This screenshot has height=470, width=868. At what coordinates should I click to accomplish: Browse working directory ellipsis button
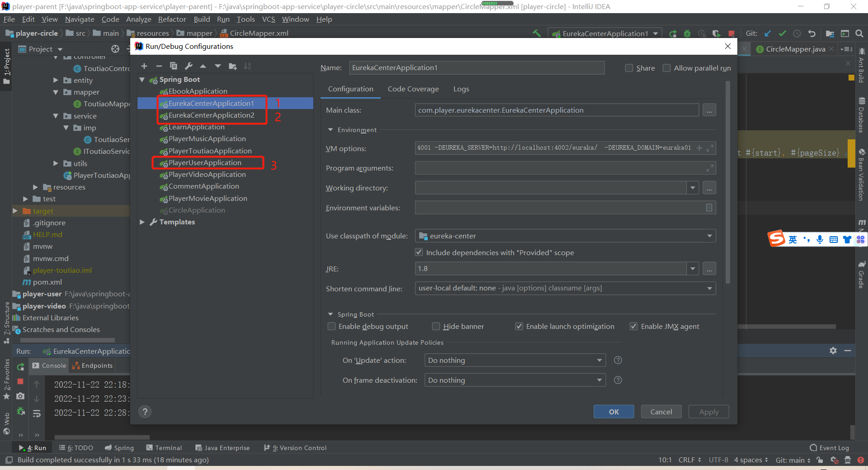[709, 188]
